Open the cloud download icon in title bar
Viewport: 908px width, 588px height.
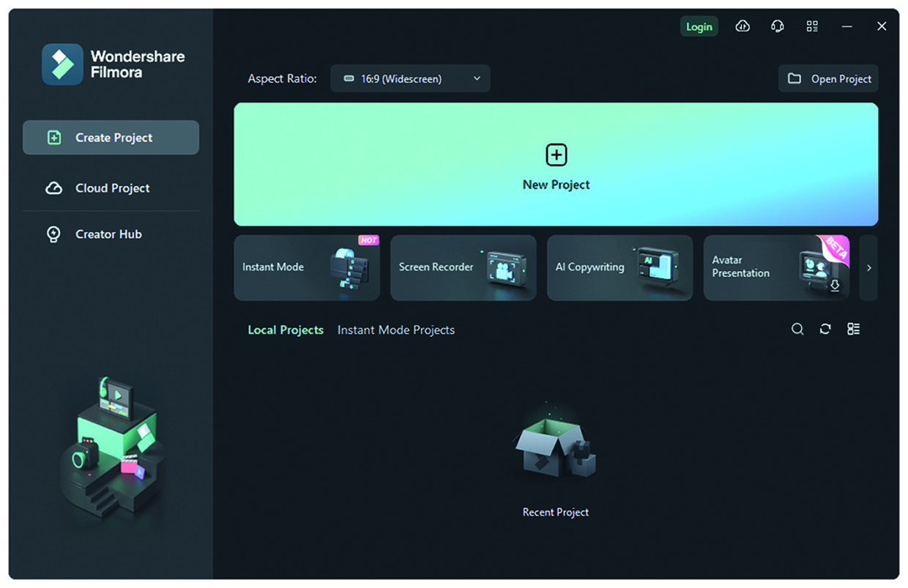pyautogui.click(x=743, y=26)
